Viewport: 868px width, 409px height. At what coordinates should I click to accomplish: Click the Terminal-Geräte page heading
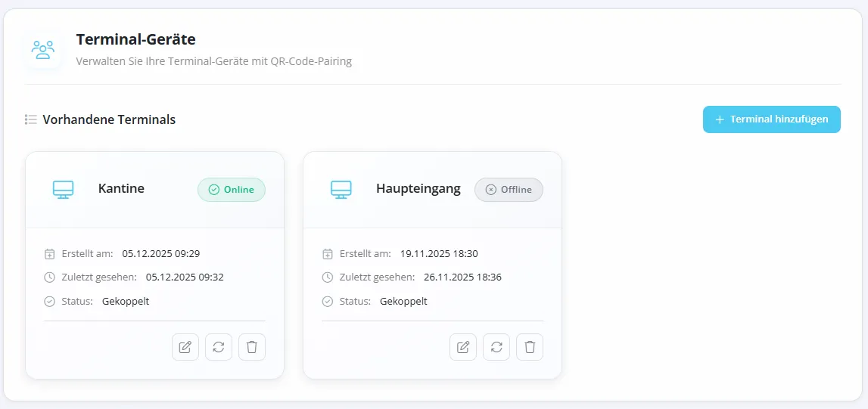(x=135, y=39)
